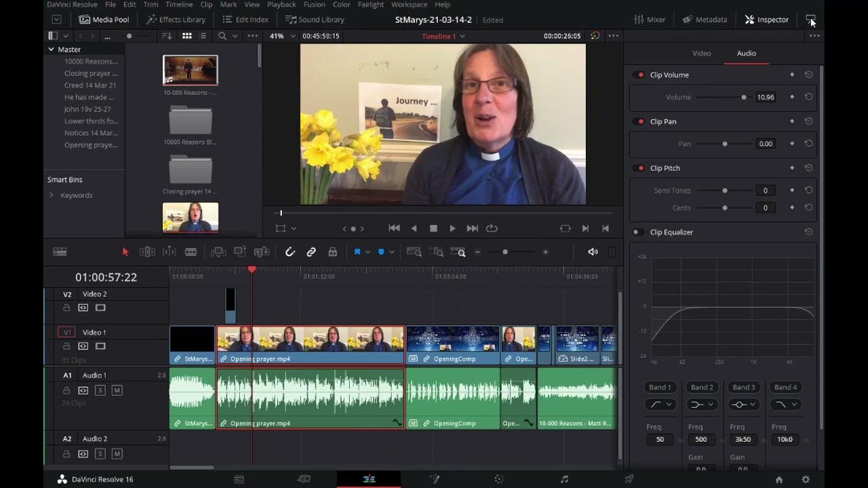Toggle Clip Pan enable dot
Screen dimensions: 868x488
(x=640, y=122)
